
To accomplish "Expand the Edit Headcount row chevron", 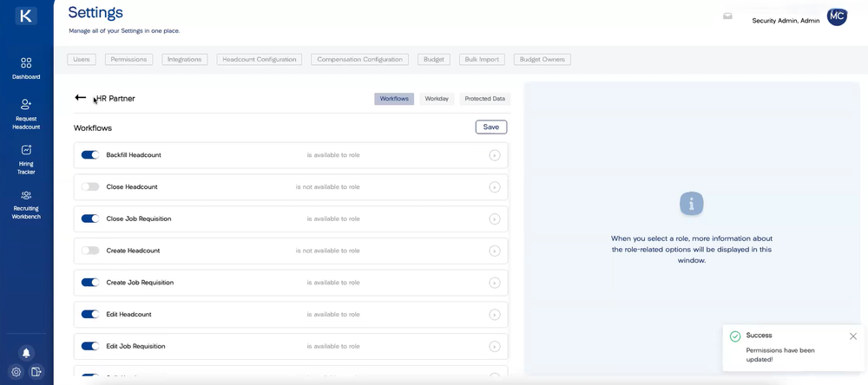I will pyautogui.click(x=495, y=315).
